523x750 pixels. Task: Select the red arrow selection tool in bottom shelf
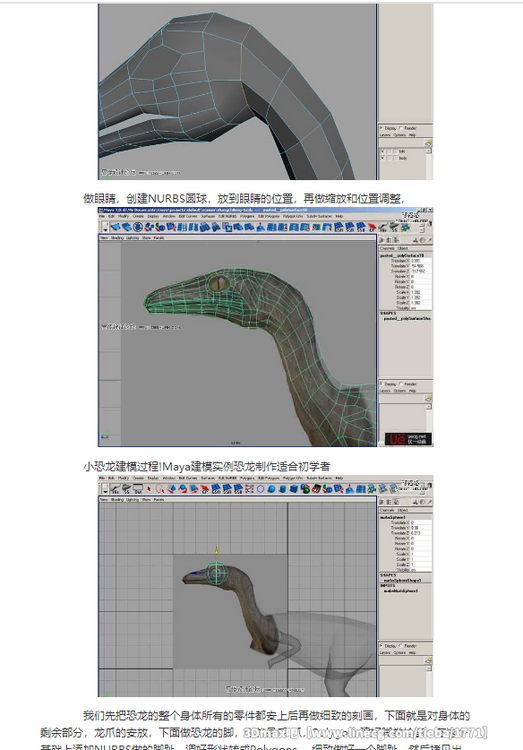(149, 489)
